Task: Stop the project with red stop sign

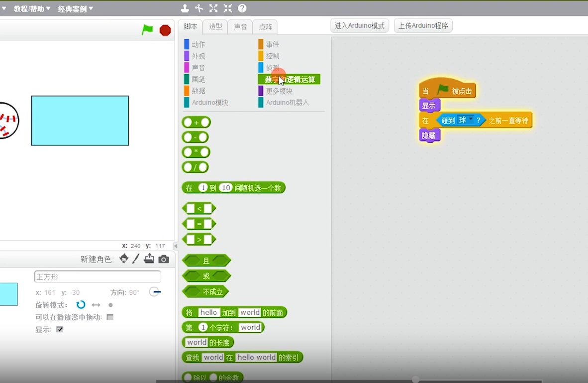Action: point(165,30)
